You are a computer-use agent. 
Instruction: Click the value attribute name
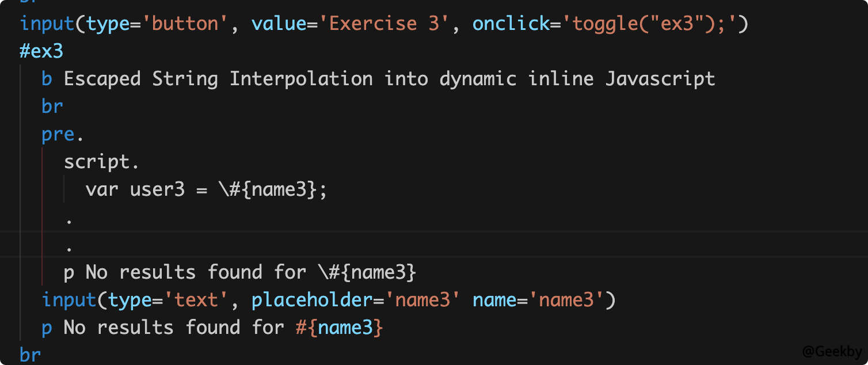tap(279, 24)
